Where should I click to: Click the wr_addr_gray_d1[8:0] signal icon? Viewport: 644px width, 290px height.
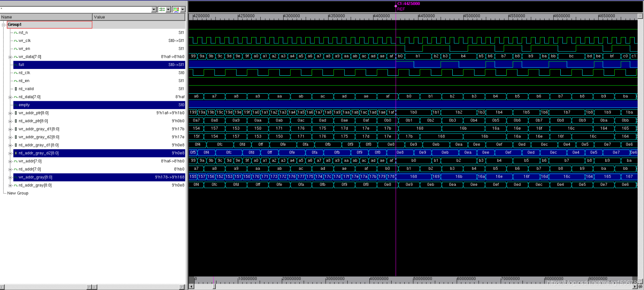click(x=16, y=129)
